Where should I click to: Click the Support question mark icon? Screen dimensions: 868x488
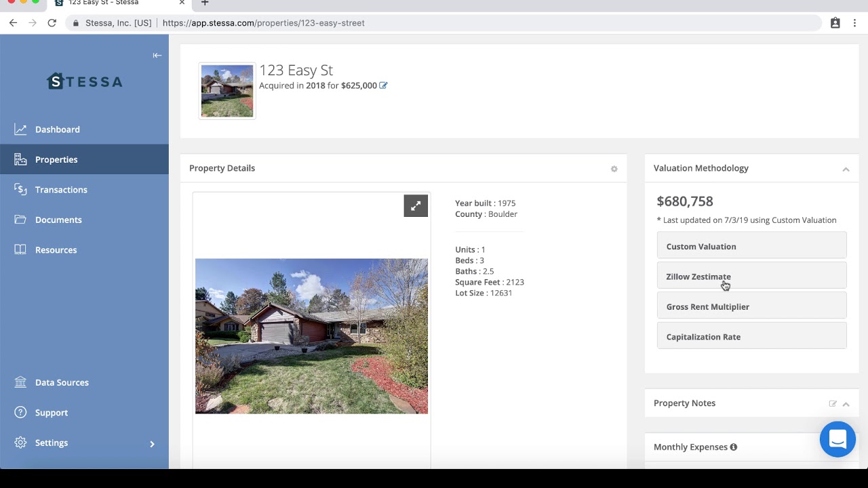click(21, 413)
